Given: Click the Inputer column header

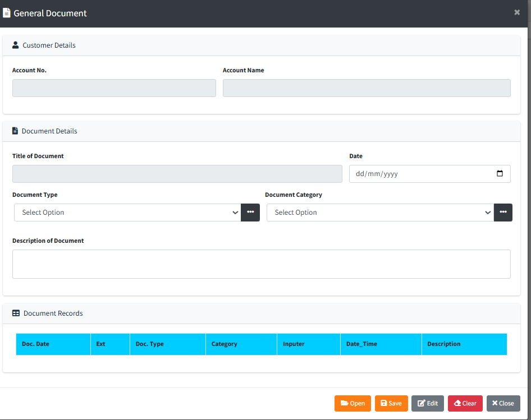Looking at the screenshot, I should coord(294,344).
